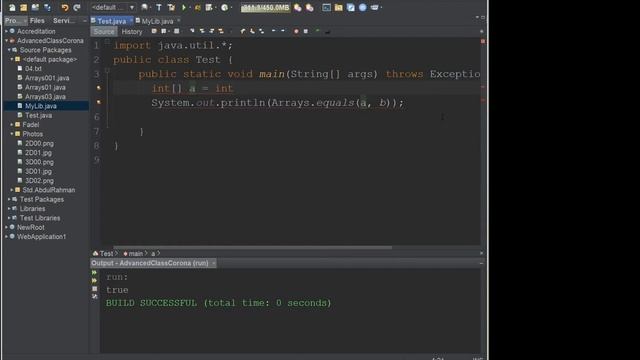Screen dimensions: 640x360
Task: Click the New Project toolbar icon
Action: 24,7
